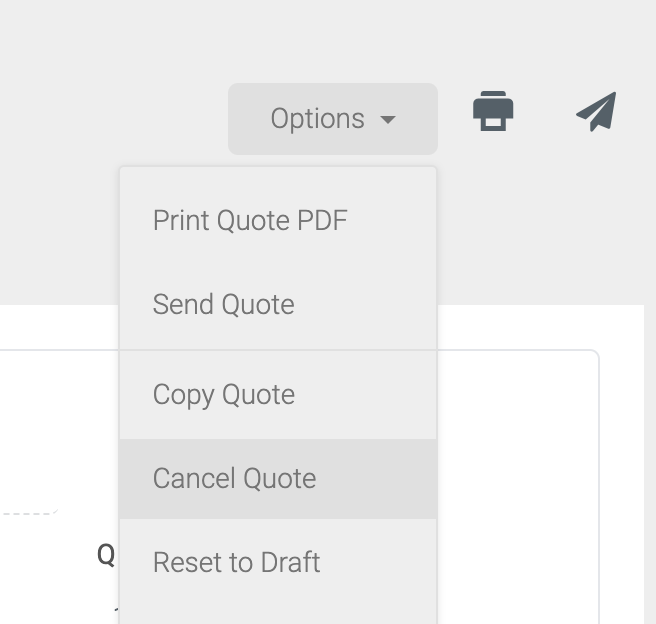Screen dimensions: 656x624
Task: Click the printer icon in the header
Action: click(x=493, y=111)
